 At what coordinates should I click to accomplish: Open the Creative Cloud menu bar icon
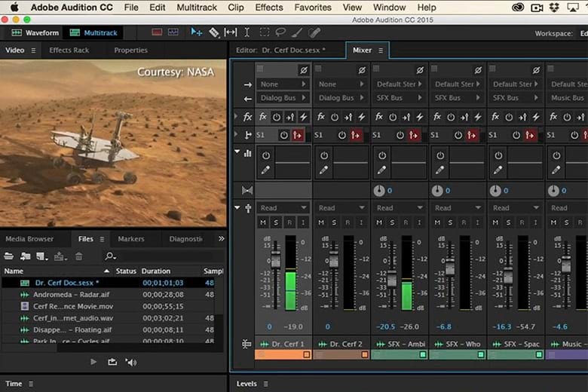[x=518, y=8]
